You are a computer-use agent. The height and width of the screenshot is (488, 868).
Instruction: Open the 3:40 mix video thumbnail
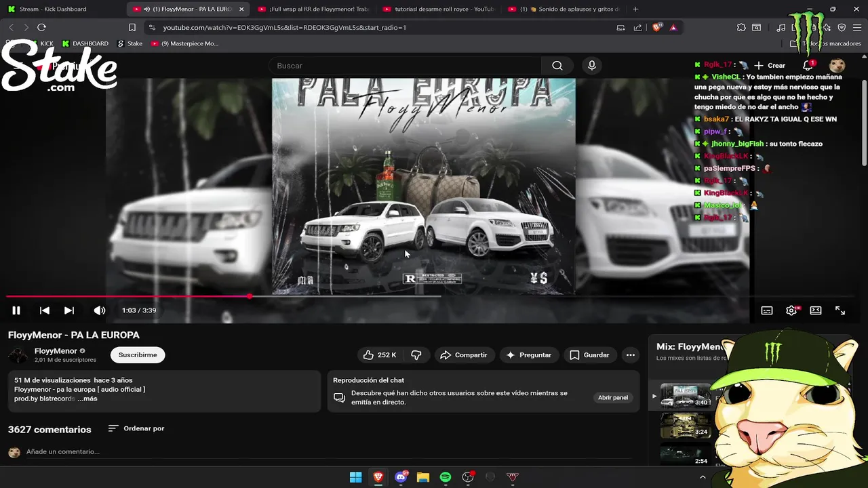coord(686,396)
